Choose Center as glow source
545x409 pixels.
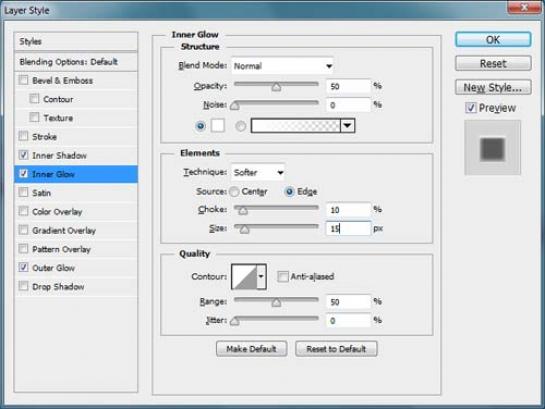[x=234, y=191]
